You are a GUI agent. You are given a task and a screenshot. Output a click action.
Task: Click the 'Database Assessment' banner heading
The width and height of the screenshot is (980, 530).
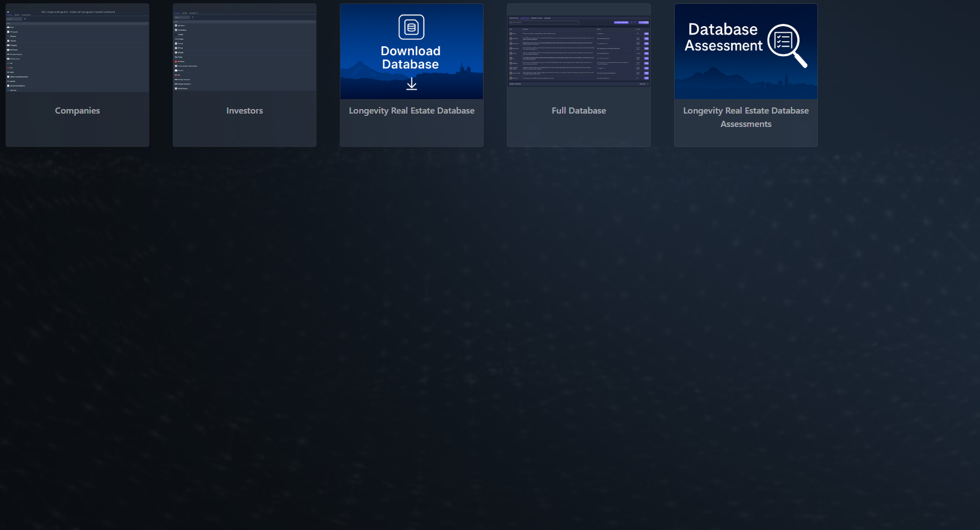coord(723,37)
